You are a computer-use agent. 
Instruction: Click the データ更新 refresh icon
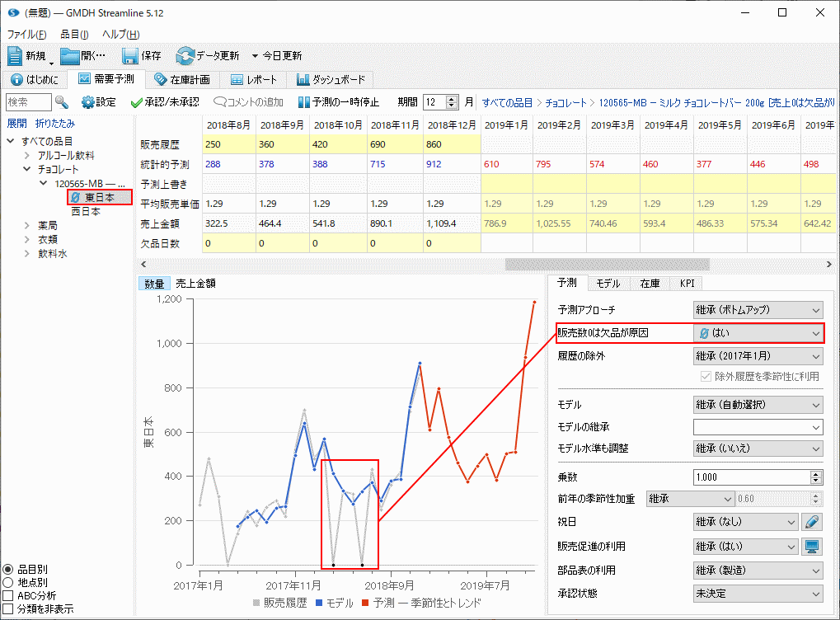[185, 56]
